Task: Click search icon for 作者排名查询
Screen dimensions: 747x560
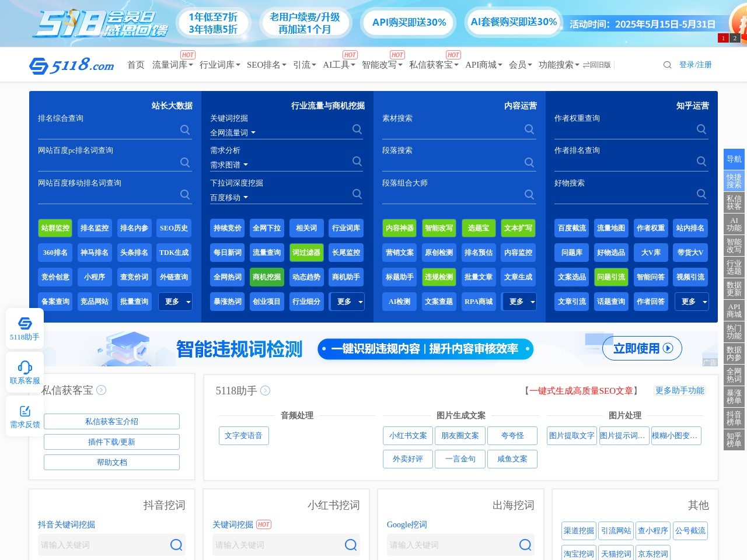Action: (x=701, y=161)
